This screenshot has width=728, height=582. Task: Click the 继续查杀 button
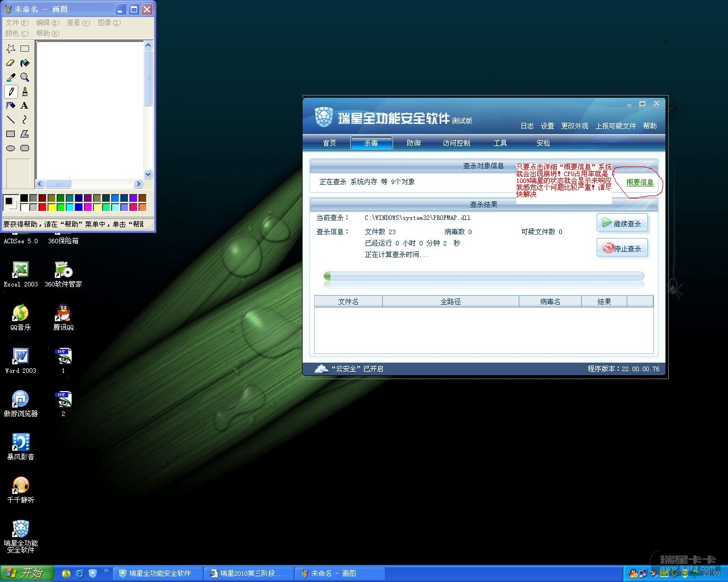coord(622,223)
